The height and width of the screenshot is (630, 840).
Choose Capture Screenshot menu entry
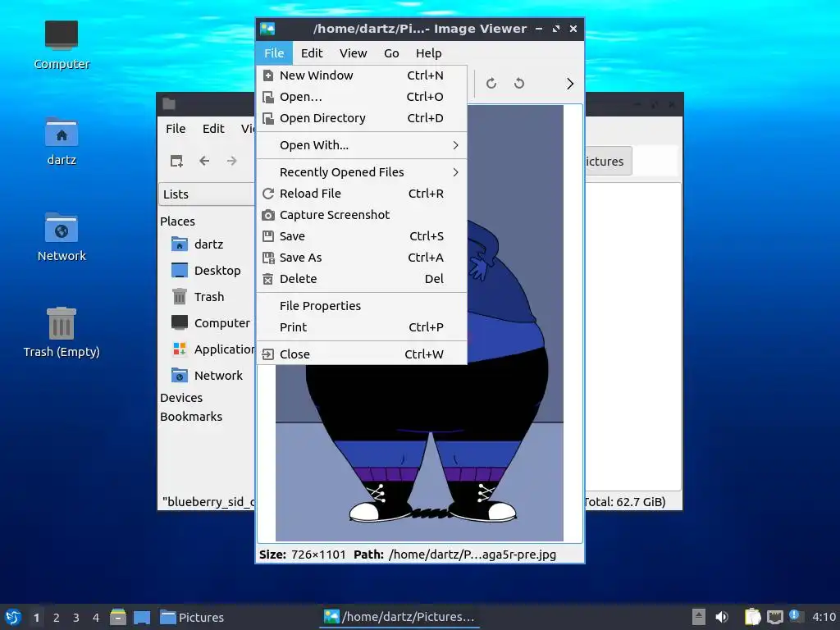click(362, 215)
